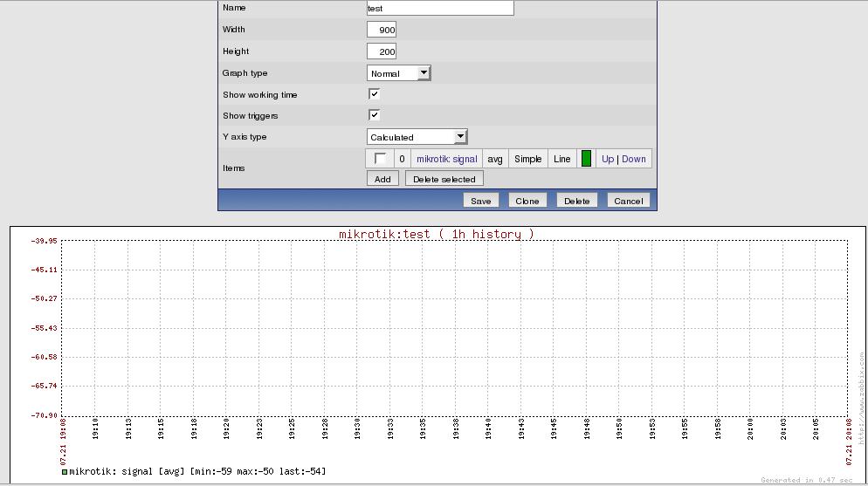Click the Delete selected button
The image size is (868, 486).
coord(444,179)
